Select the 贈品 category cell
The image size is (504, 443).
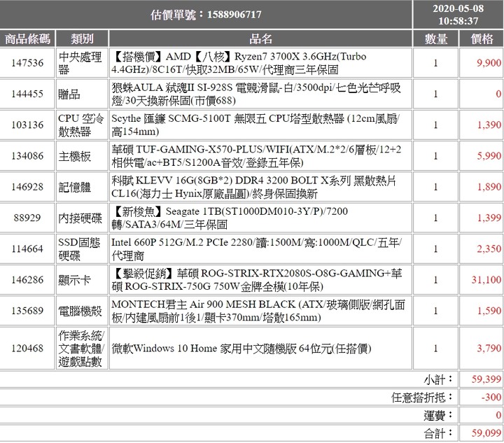(82, 94)
